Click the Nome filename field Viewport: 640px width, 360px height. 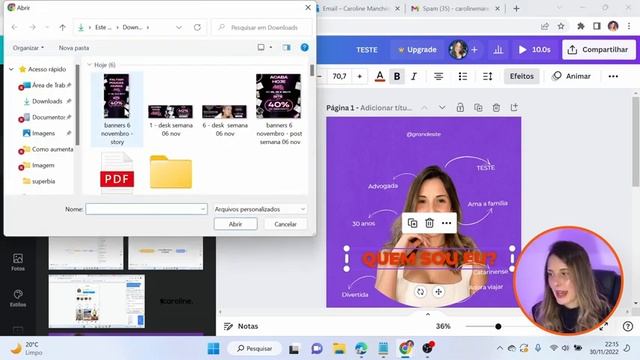click(146, 209)
